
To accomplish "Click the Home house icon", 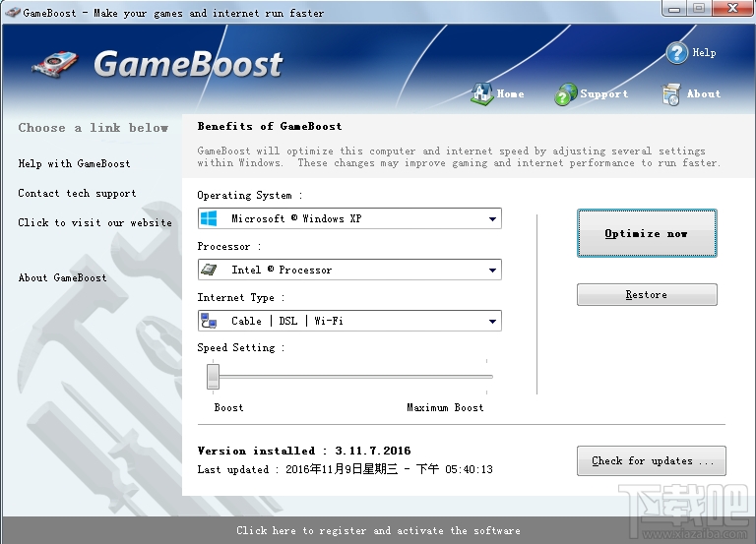I will [481, 93].
